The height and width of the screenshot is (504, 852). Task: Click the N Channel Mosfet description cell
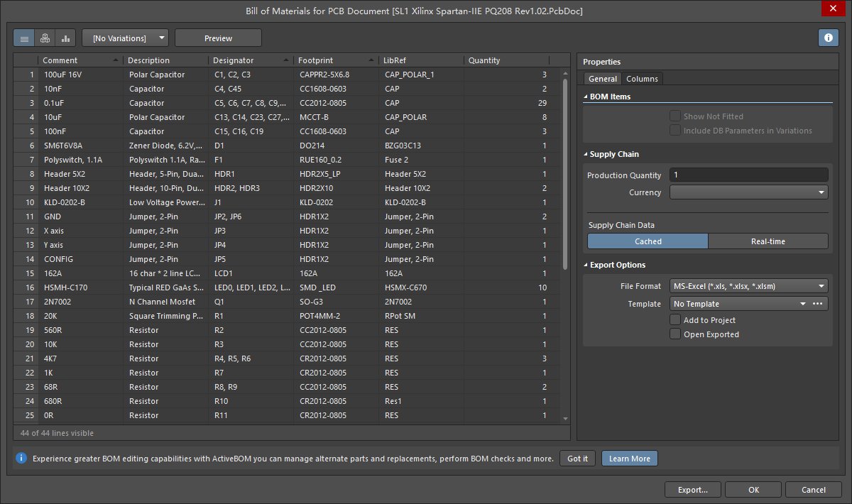(x=166, y=302)
